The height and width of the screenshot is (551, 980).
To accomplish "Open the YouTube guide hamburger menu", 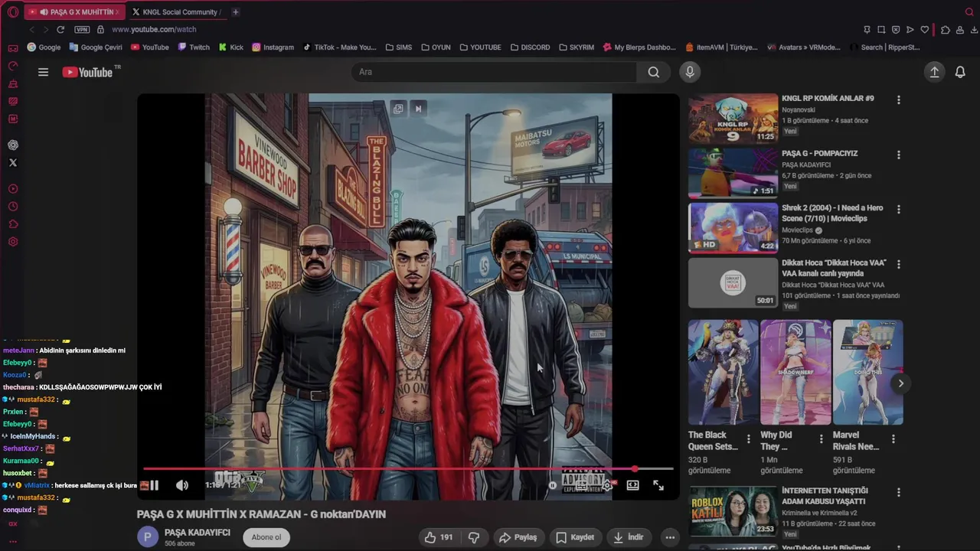I will click(43, 72).
